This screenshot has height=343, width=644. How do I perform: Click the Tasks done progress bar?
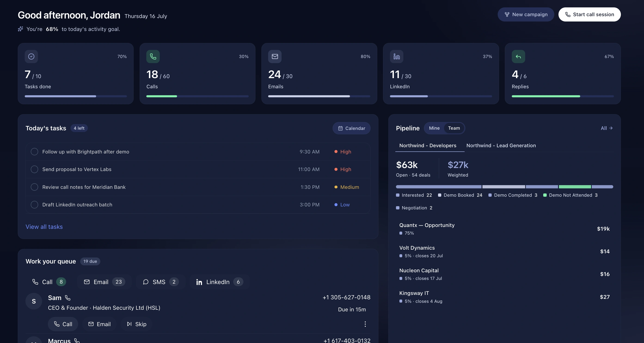pos(76,96)
